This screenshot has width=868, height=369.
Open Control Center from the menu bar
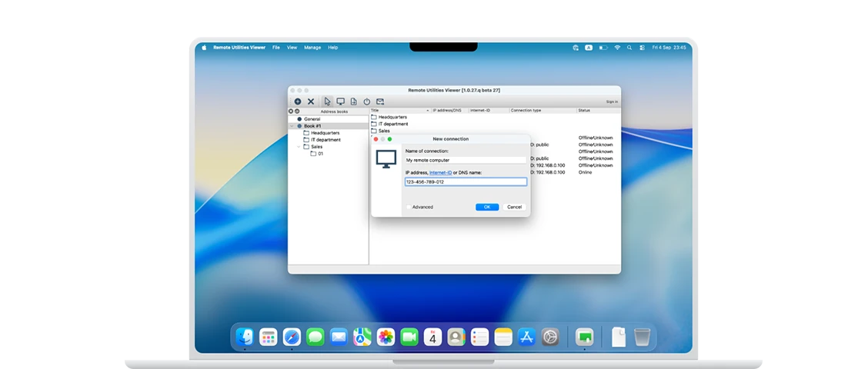642,48
